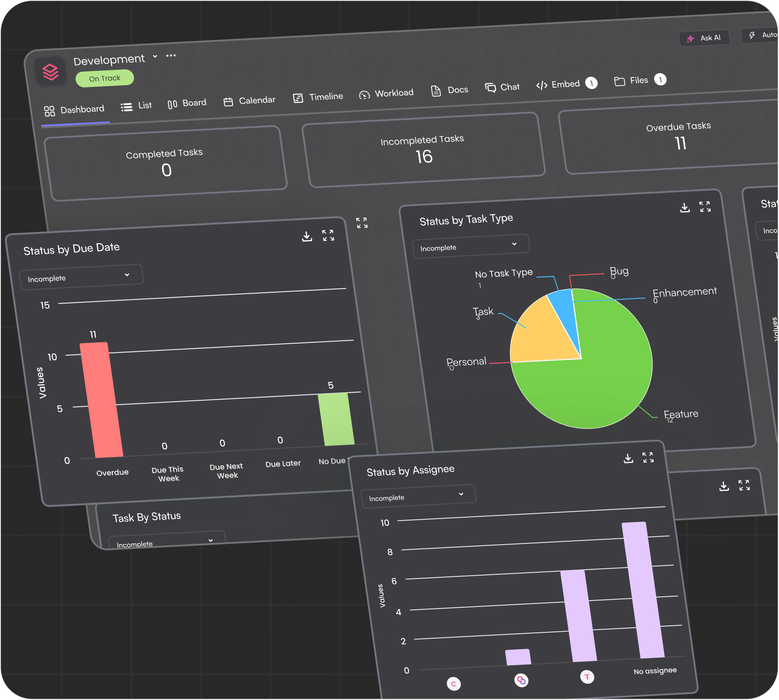Viewport: 779px width, 700px height.
Task: Go to the Calendar tab
Action: [x=249, y=101]
